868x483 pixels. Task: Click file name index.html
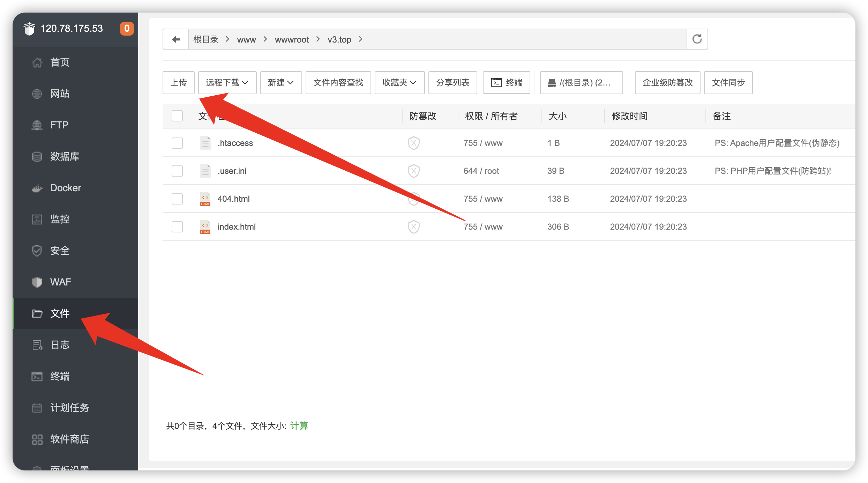coord(237,227)
